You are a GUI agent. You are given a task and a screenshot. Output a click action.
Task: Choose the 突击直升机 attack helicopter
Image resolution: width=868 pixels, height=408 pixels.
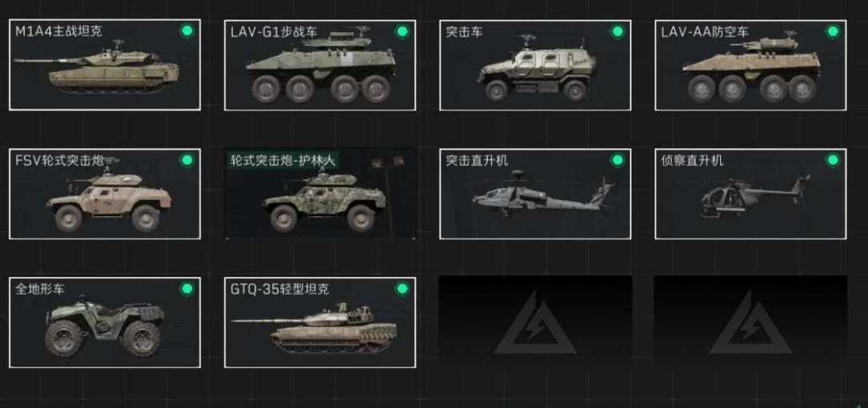point(535,194)
